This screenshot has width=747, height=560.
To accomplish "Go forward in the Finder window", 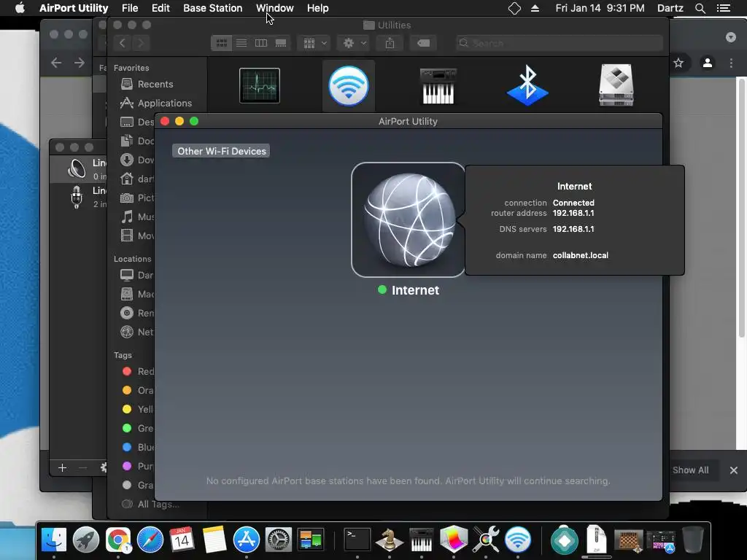I will 141,43.
